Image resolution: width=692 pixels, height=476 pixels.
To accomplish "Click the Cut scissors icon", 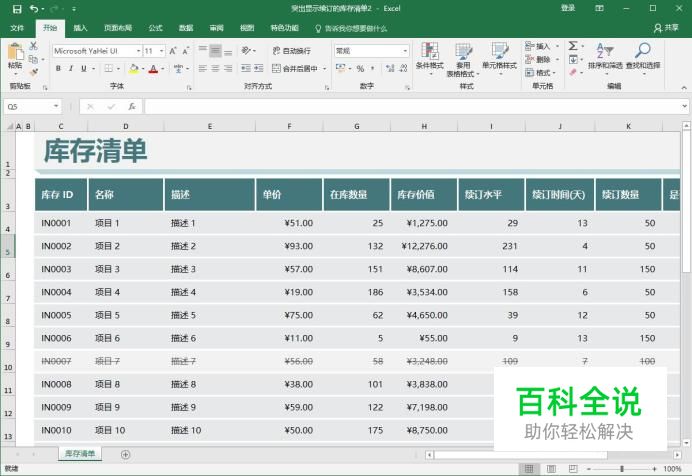I will coord(34,46).
